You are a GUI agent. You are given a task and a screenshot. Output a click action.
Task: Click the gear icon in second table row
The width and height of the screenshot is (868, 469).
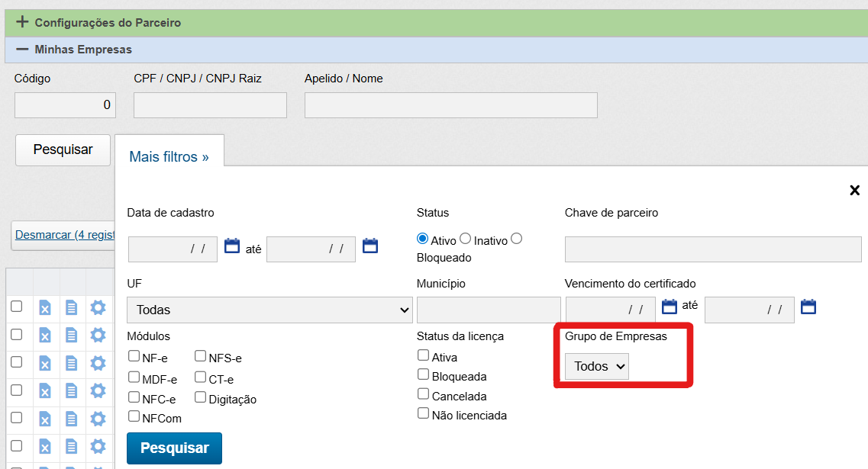coord(98,335)
